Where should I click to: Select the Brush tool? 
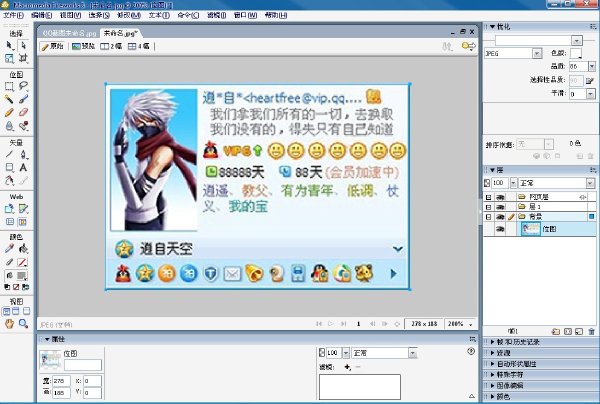click(x=23, y=99)
